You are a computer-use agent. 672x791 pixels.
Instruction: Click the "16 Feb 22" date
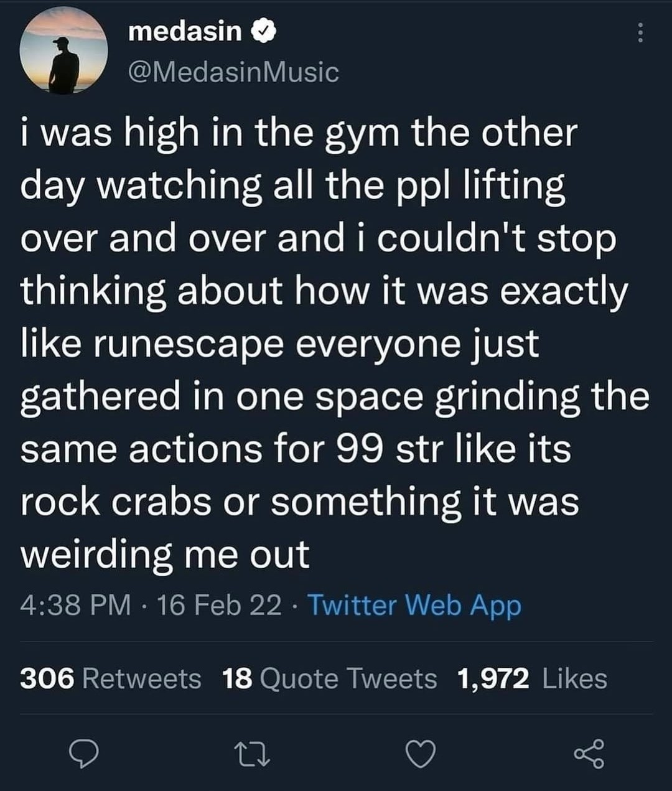click(219, 605)
